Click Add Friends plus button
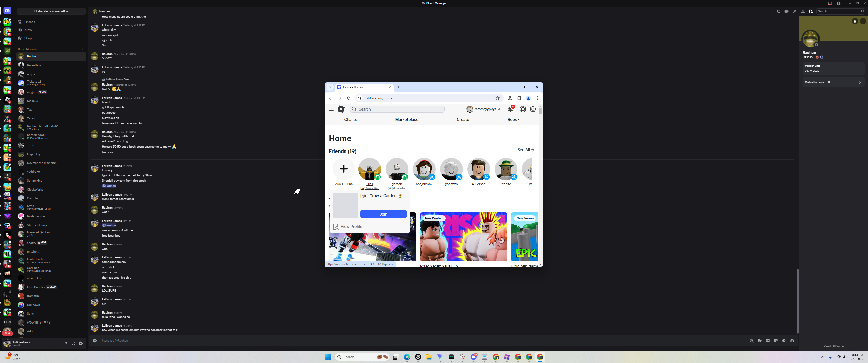This screenshot has width=868, height=363. pyautogui.click(x=344, y=169)
